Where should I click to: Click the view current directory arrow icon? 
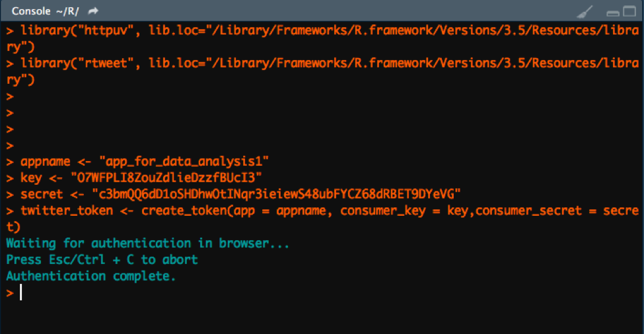point(93,11)
